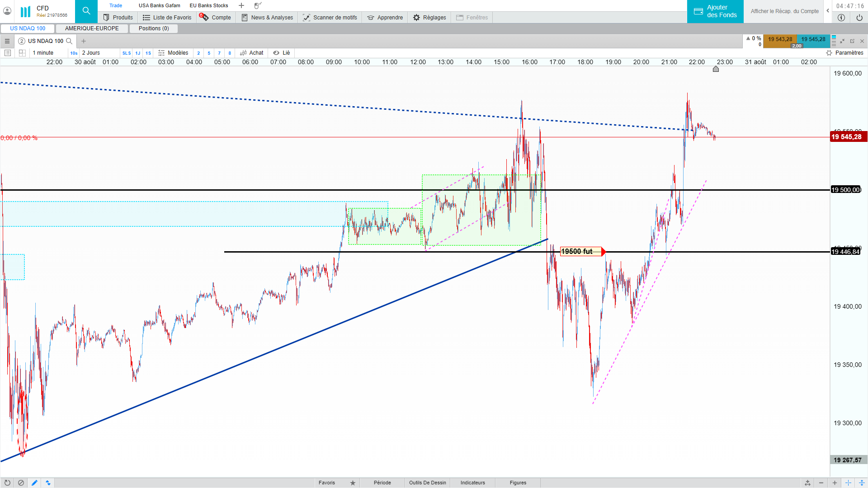Click the search magnifier button in header

click(x=86, y=11)
